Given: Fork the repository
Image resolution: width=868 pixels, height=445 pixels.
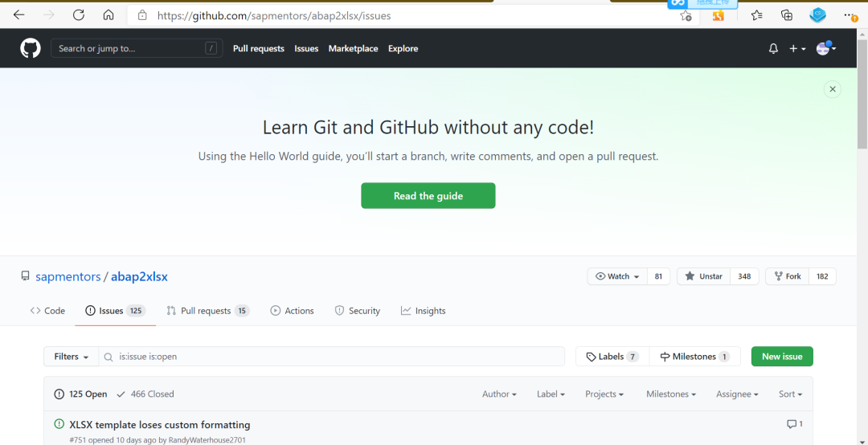Looking at the screenshot, I should point(787,276).
